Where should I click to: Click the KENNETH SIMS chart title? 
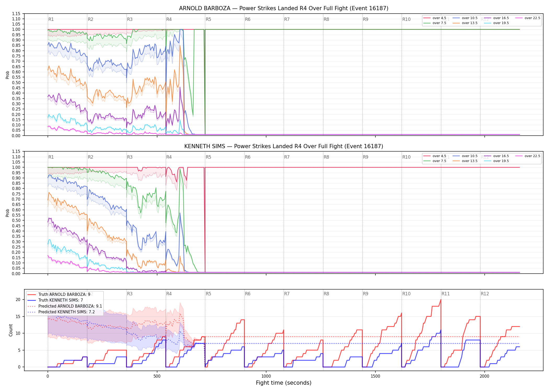284,146
